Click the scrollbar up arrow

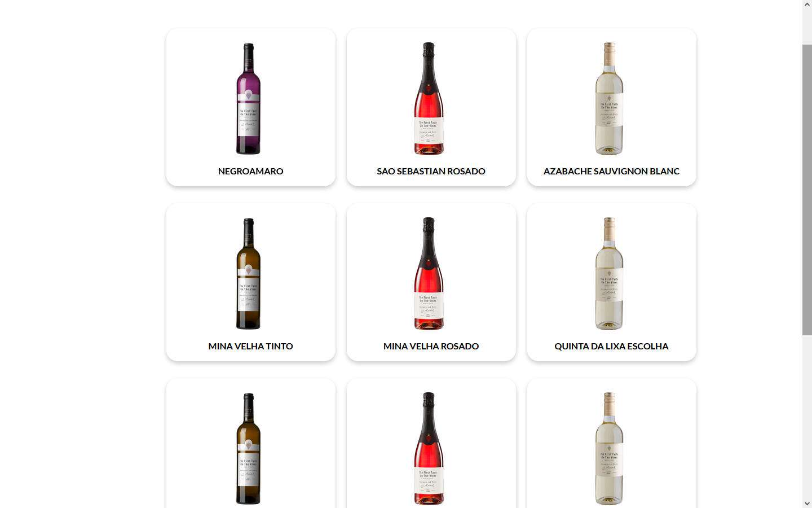tap(807, 5)
